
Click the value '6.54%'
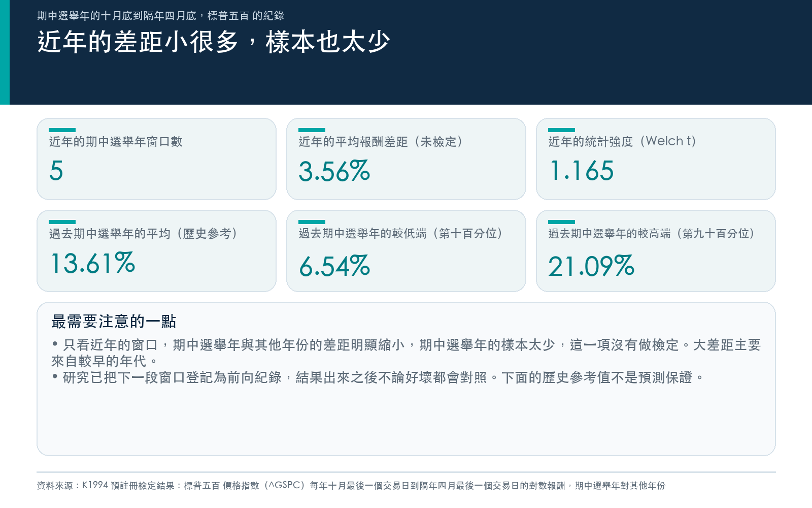click(334, 266)
